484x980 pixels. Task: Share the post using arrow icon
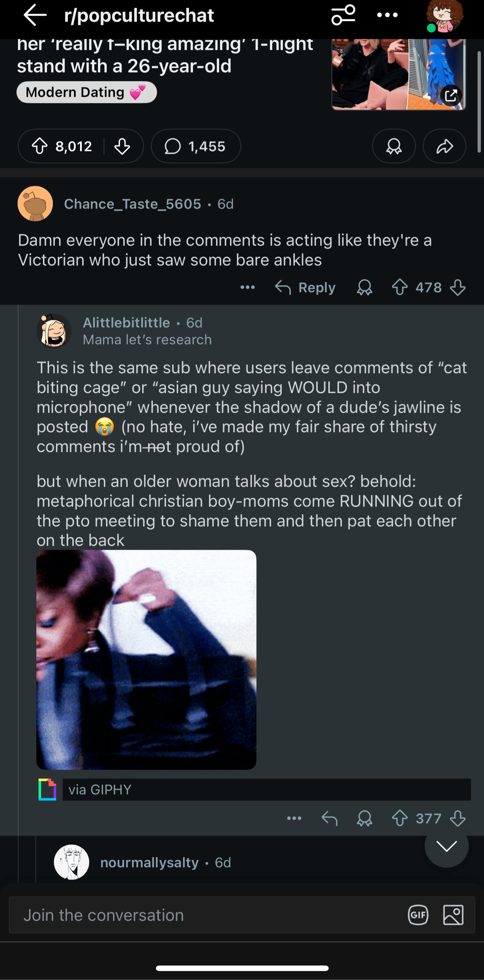pos(444,146)
